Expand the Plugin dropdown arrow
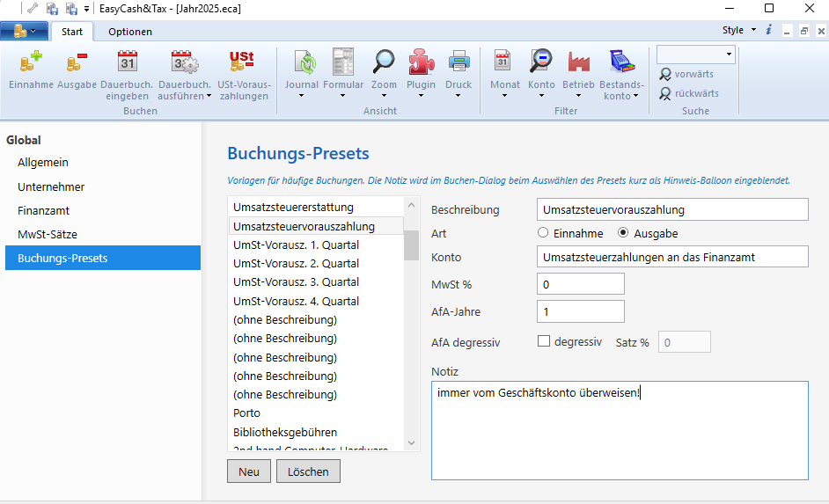Screen dimensions: 829x504 [421, 96]
